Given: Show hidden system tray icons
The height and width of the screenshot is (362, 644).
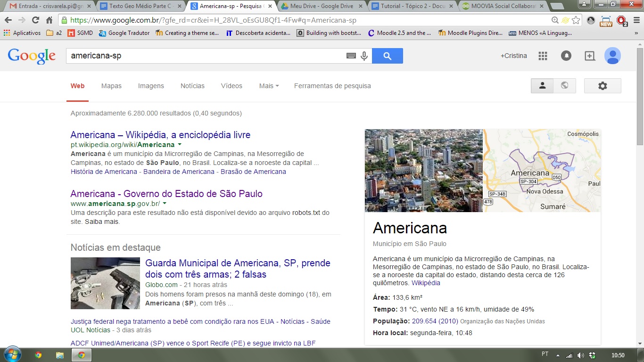Looking at the screenshot, I should [x=558, y=355].
